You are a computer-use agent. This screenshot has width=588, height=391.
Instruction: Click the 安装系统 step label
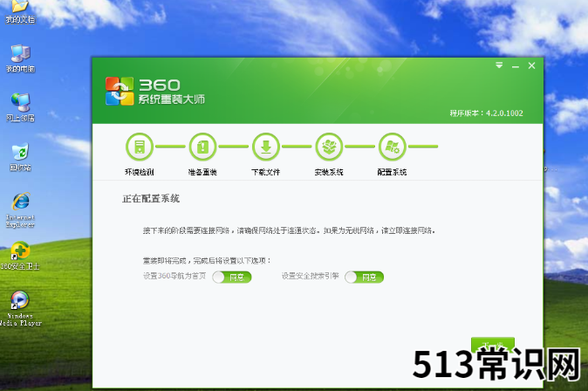pos(329,172)
